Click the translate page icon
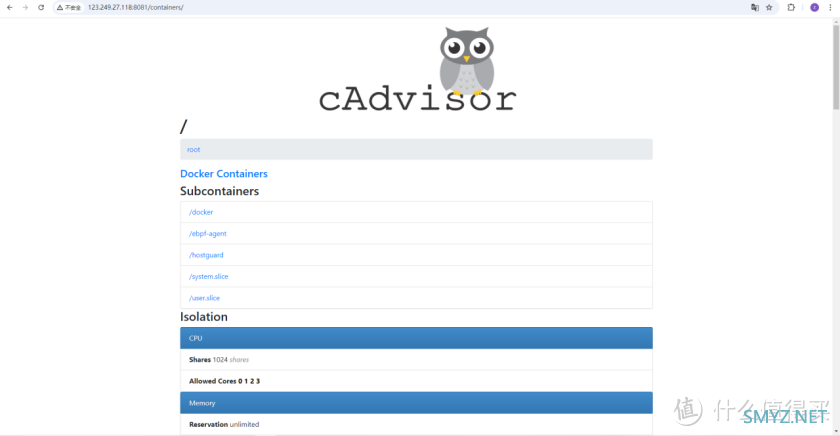 tap(755, 7)
